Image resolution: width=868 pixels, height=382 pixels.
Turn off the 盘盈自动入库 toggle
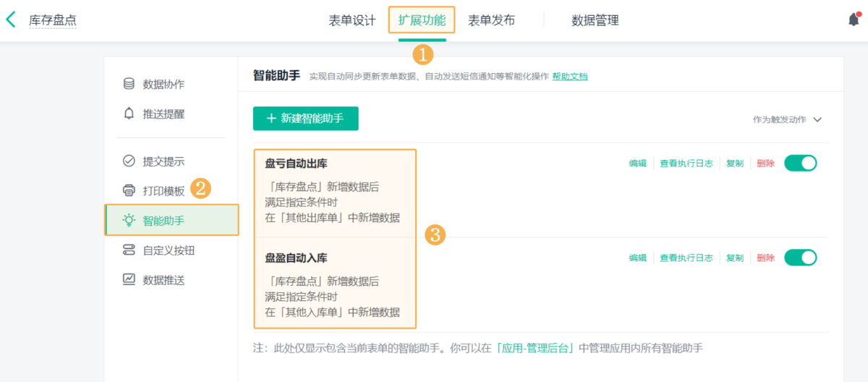800,258
